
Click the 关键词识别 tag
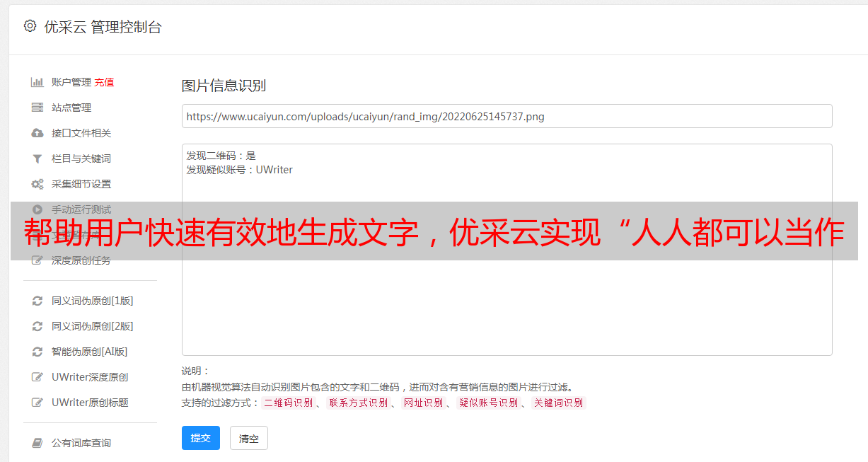point(558,403)
